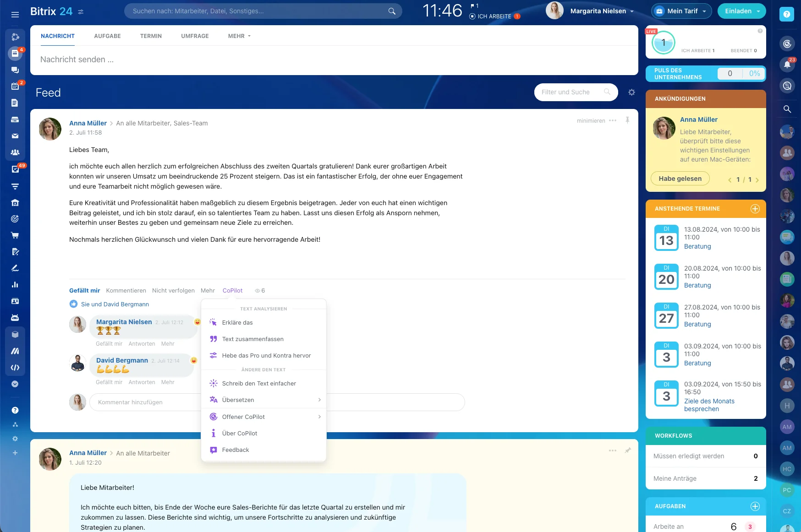Click the feed settings gear icon

coord(631,92)
